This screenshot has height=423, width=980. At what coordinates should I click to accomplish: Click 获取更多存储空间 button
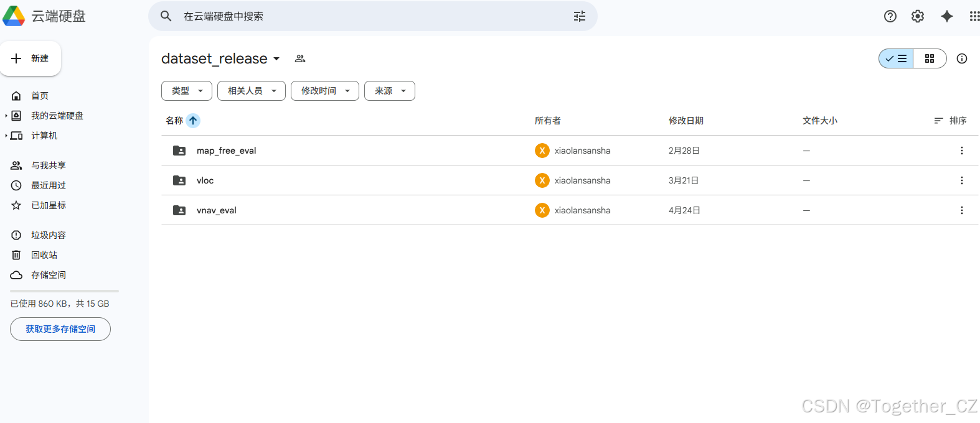click(x=60, y=329)
